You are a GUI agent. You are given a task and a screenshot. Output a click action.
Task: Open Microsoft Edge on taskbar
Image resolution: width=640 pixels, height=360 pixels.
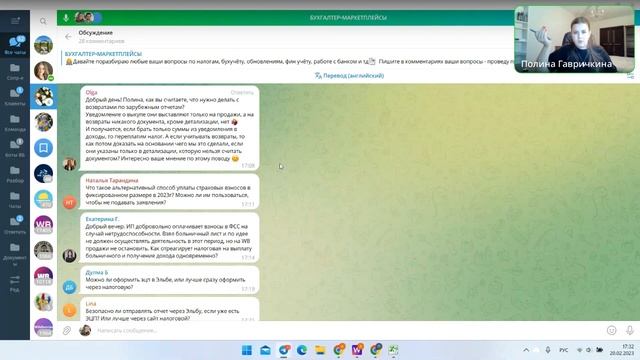coord(302,350)
